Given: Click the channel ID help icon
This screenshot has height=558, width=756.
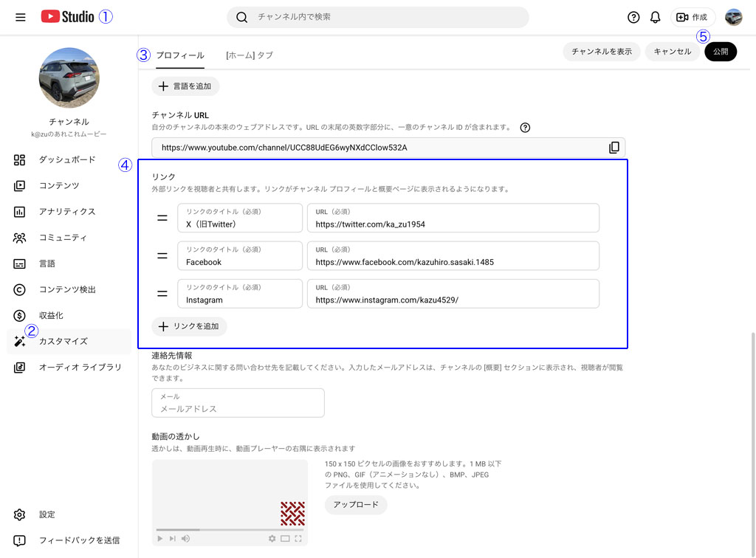Looking at the screenshot, I should pos(525,128).
